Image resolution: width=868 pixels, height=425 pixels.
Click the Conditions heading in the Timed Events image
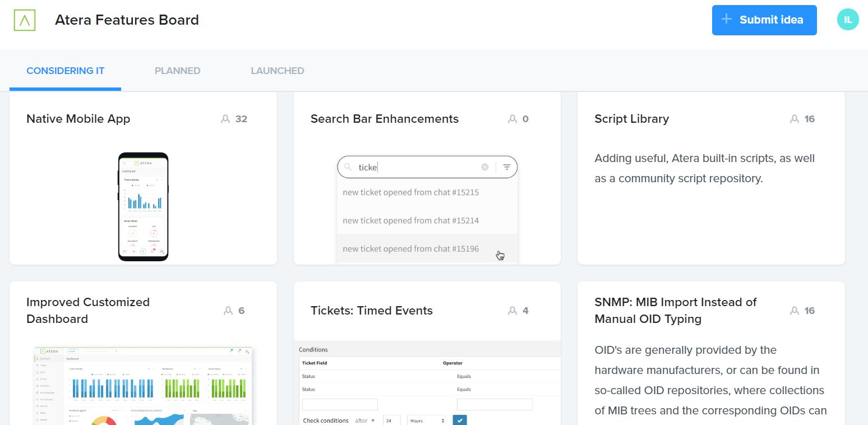click(x=313, y=349)
